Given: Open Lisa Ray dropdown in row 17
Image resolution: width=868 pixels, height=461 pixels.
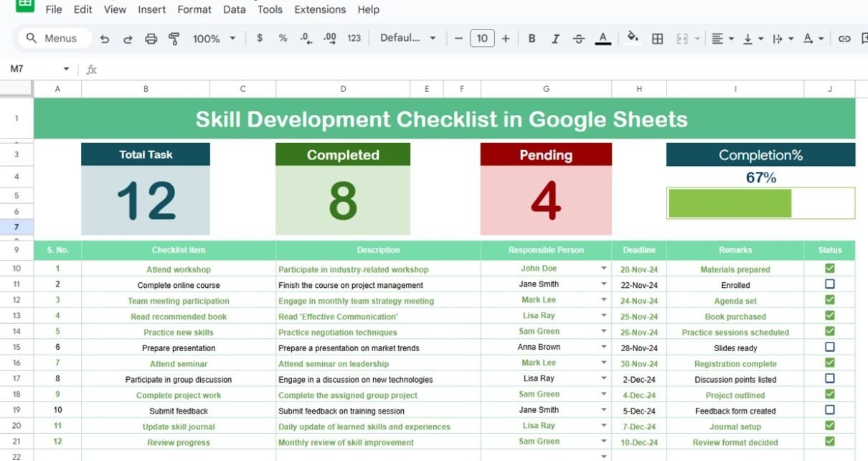Looking at the screenshot, I should pos(604,378).
